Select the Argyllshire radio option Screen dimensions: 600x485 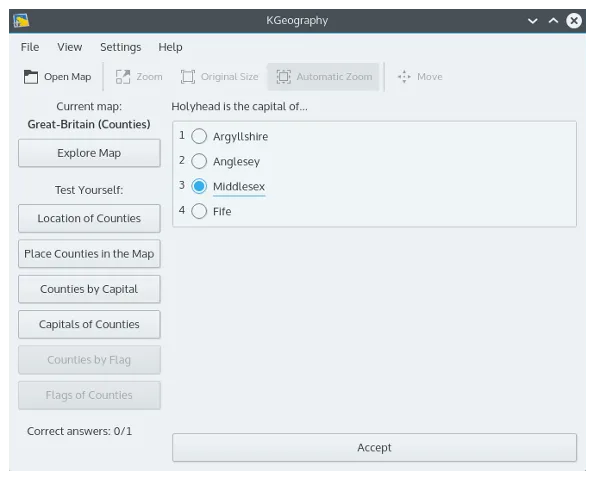pyautogui.click(x=199, y=136)
